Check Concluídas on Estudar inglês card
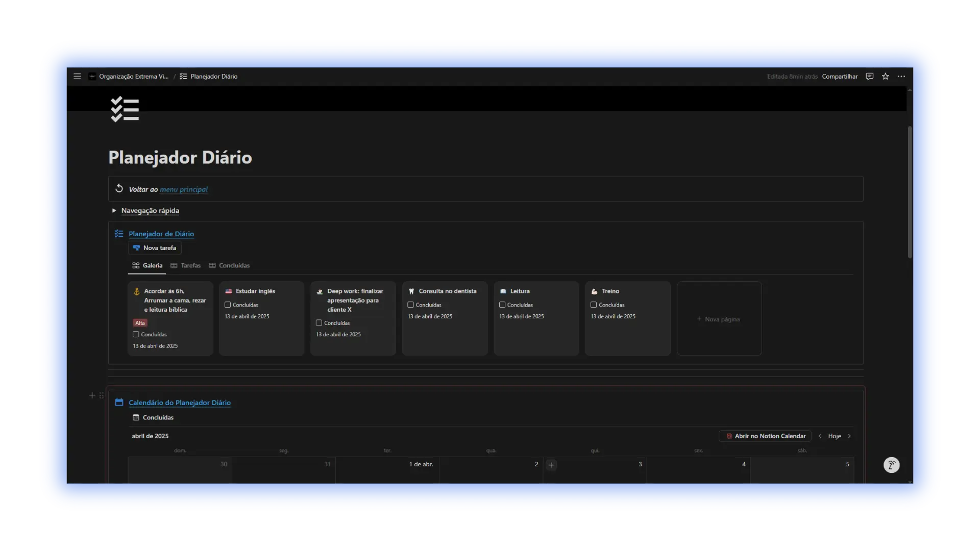 228,305
